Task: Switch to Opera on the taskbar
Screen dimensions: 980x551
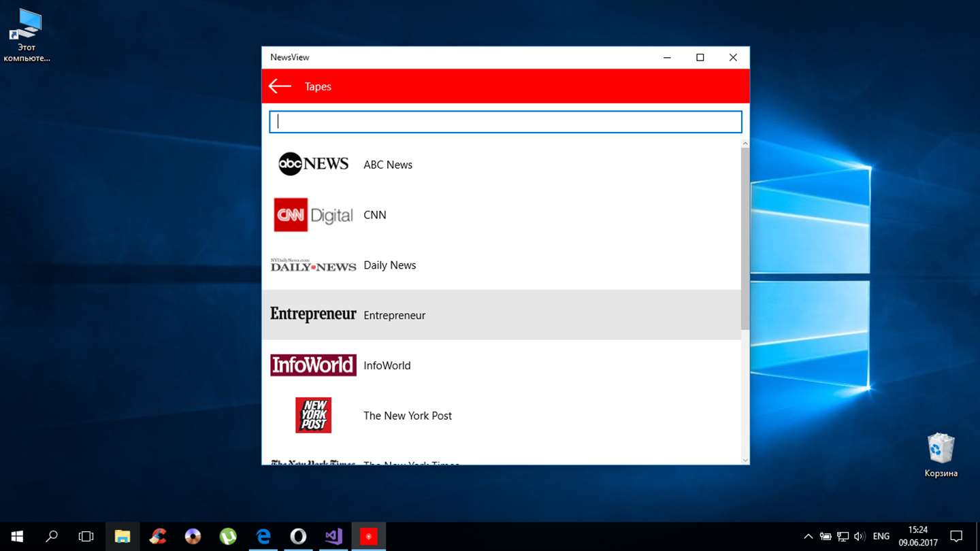Action: [298, 537]
